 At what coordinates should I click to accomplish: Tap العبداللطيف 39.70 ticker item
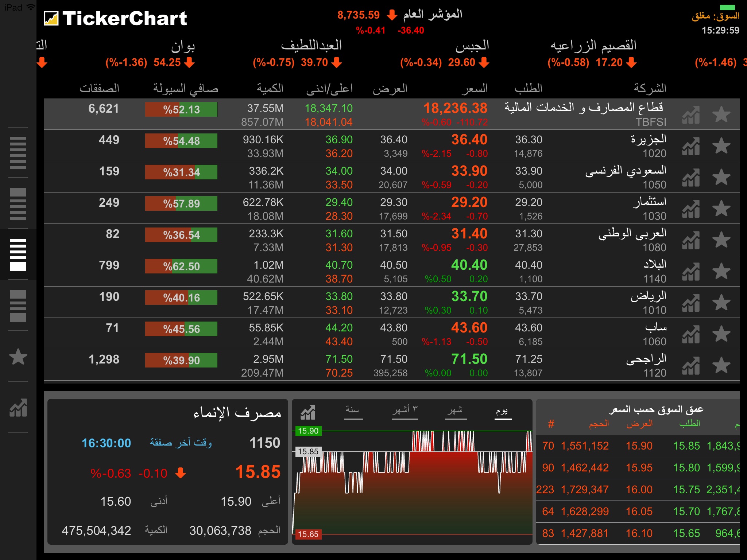pos(298,54)
